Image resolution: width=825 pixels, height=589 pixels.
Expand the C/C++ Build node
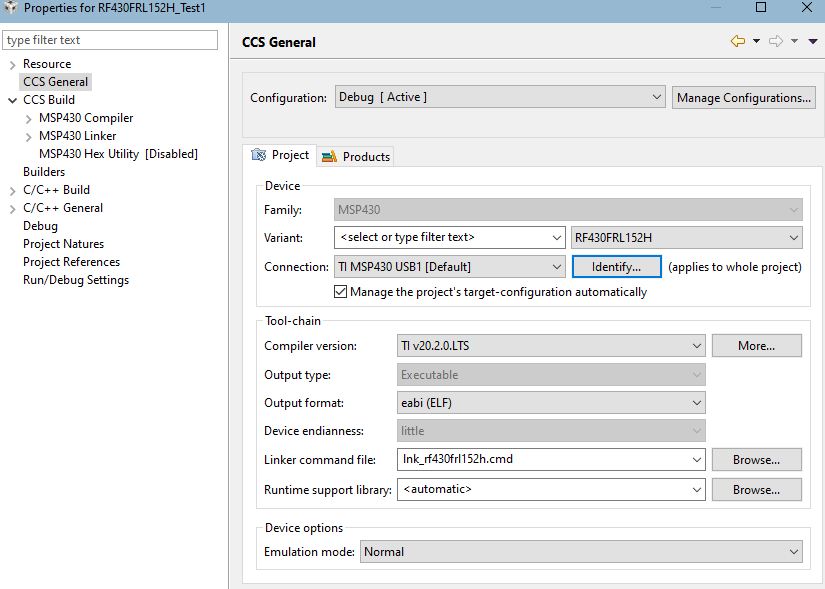(13, 191)
